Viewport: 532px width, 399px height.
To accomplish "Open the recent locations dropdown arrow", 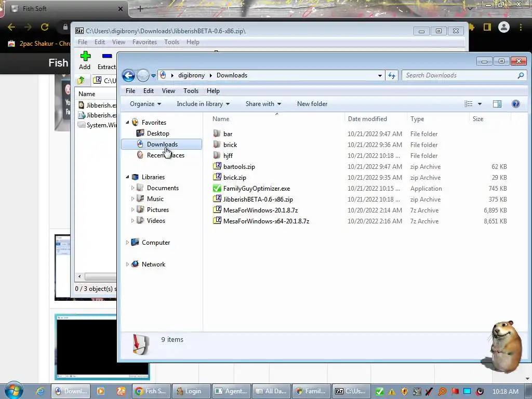I will coord(153,76).
